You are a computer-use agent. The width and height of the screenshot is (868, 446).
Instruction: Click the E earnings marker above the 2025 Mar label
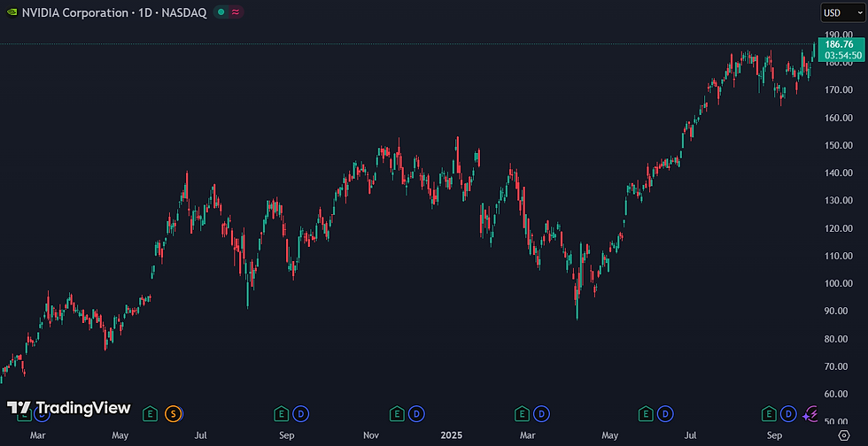(x=522, y=412)
